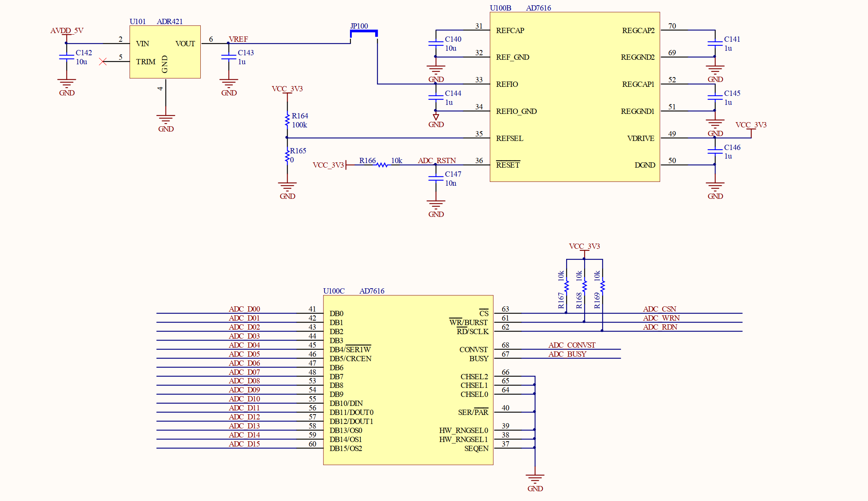The width and height of the screenshot is (868, 501).
Task: Select the VREF net label
Action: pos(238,39)
